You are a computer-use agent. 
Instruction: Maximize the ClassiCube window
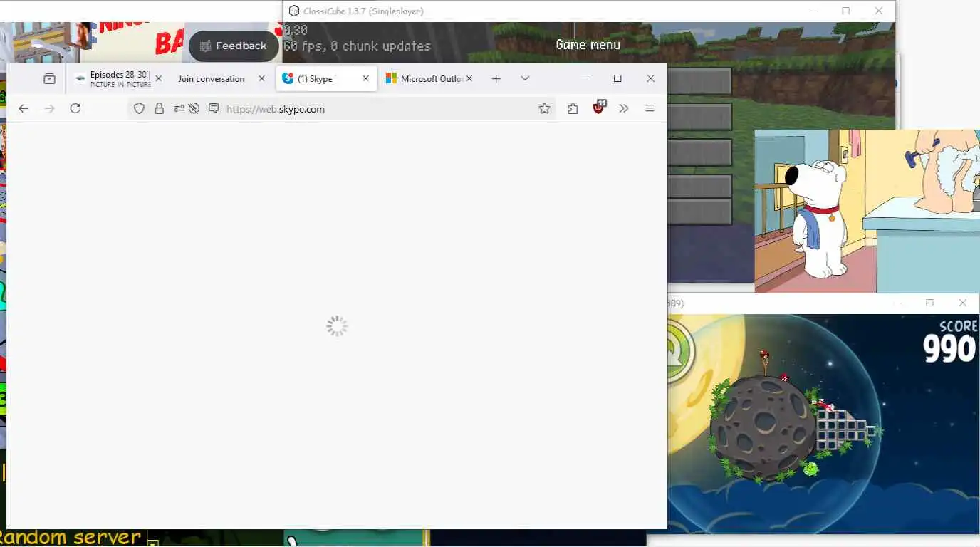(846, 11)
